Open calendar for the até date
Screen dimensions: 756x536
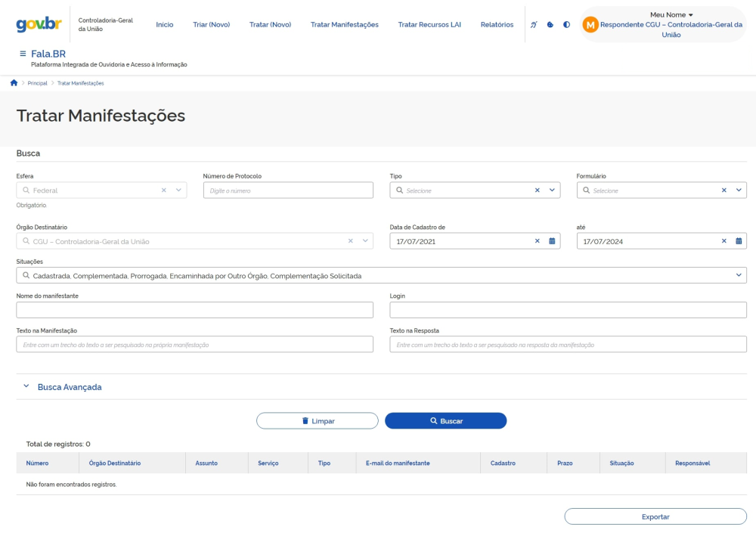(739, 241)
